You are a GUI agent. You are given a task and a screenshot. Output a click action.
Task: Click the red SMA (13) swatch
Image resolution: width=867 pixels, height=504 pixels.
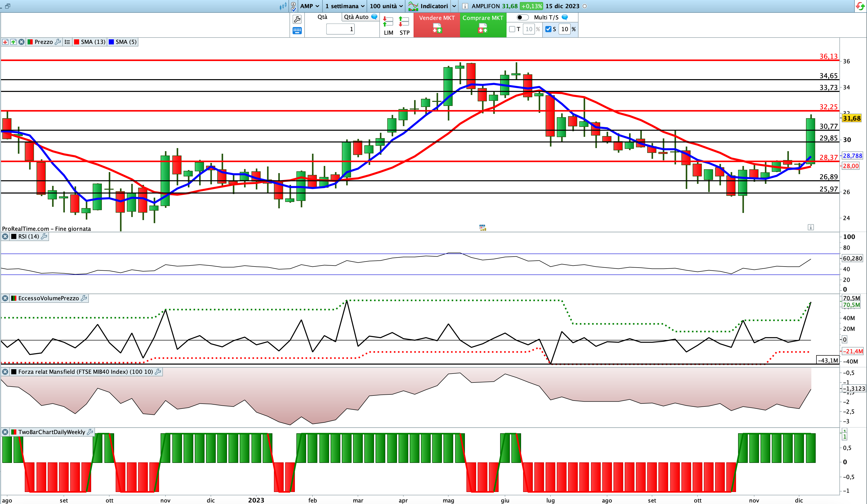point(77,42)
